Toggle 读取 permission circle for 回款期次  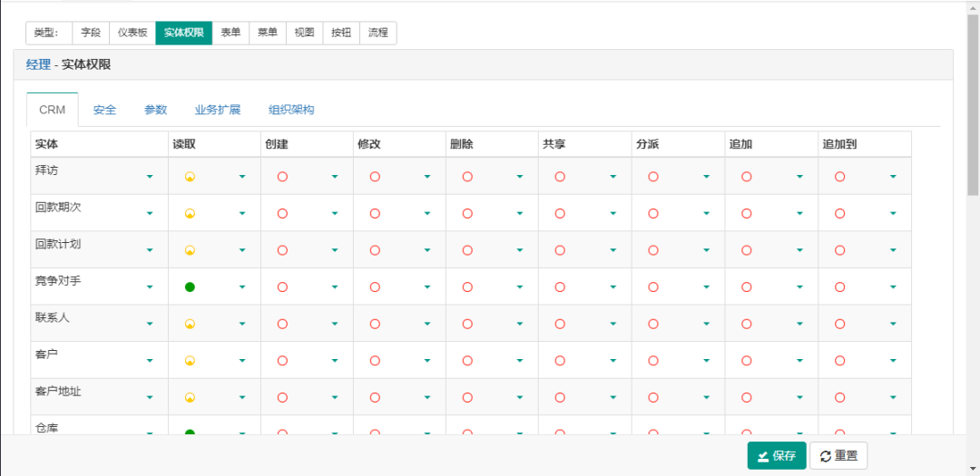(190, 214)
